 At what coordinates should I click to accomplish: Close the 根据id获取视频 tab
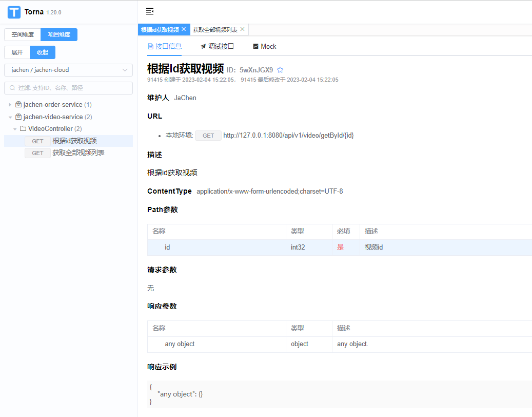click(184, 29)
